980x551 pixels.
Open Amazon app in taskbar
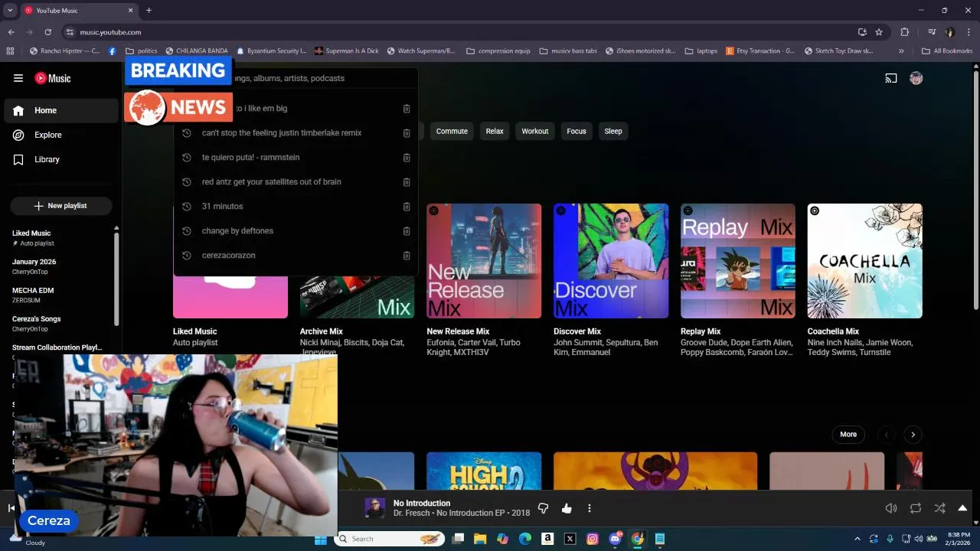pyautogui.click(x=547, y=539)
